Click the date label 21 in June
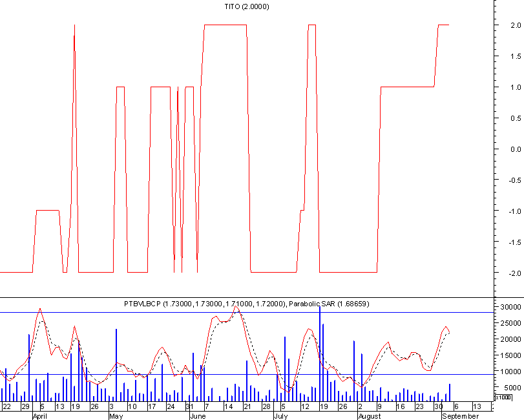This screenshot has height=420, width=524. pyautogui.click(x=247, y=406)
